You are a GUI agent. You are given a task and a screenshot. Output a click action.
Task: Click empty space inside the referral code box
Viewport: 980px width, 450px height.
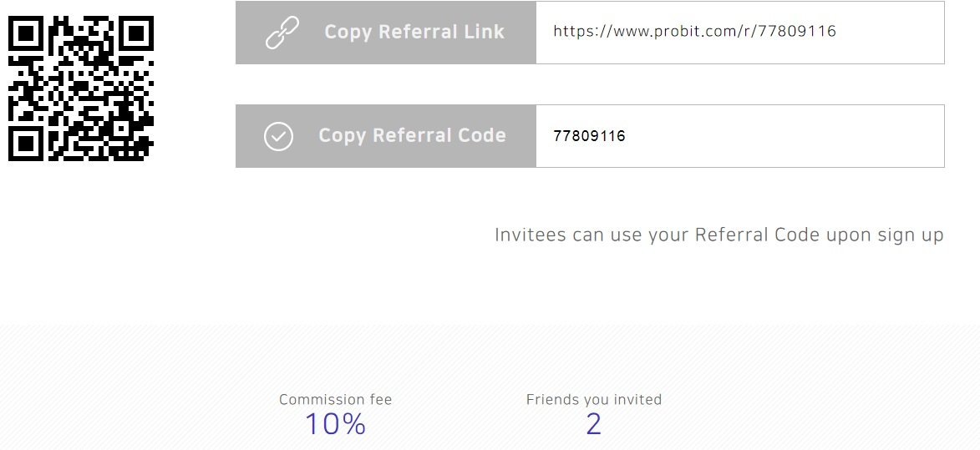pos(785,136)
